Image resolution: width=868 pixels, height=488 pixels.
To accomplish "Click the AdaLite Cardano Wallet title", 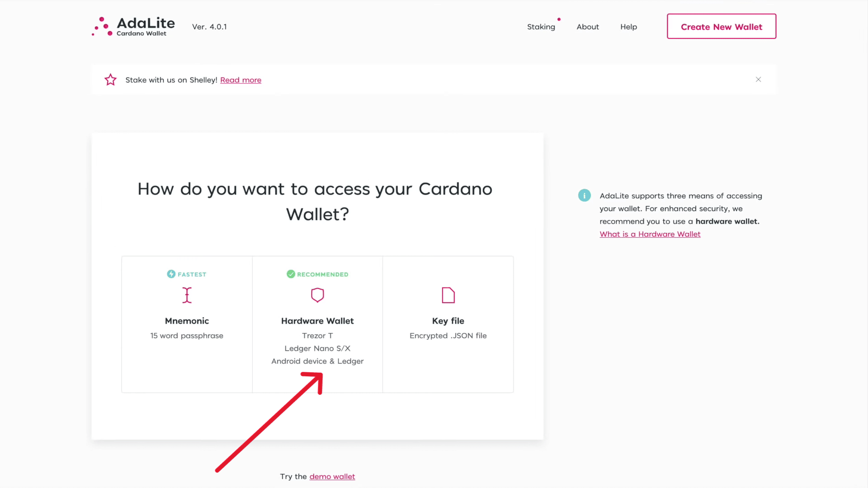I will tap(146, 26).
